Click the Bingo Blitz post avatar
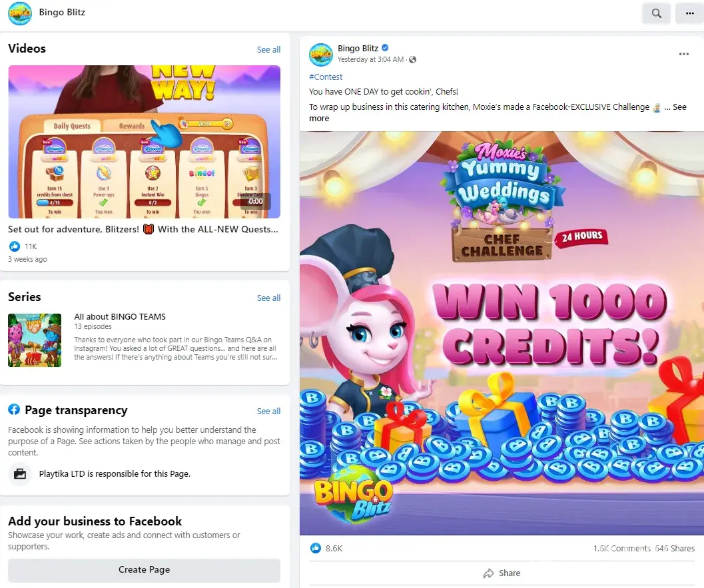Screen dimensions: 704x588 320,55
